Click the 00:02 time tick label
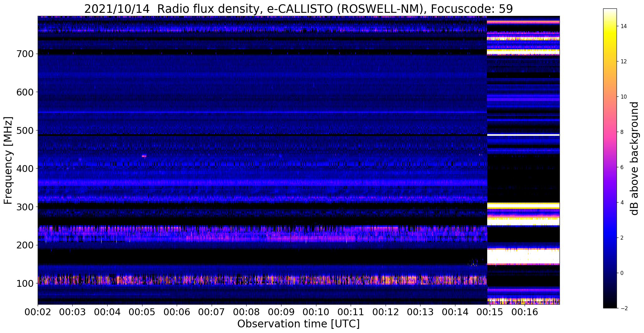This screenshot has height=333, width=644. (38, 311)
